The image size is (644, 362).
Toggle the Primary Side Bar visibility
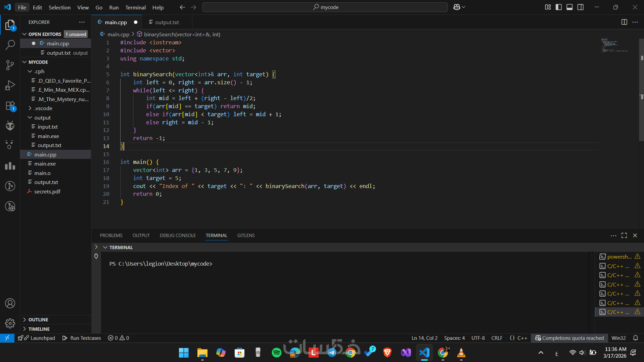point(559,7)
